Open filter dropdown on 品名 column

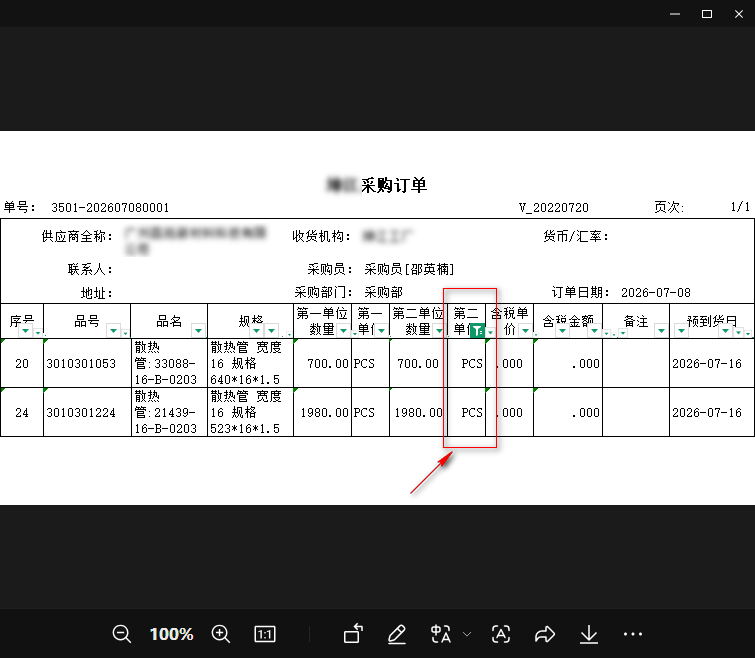point(198,330)
